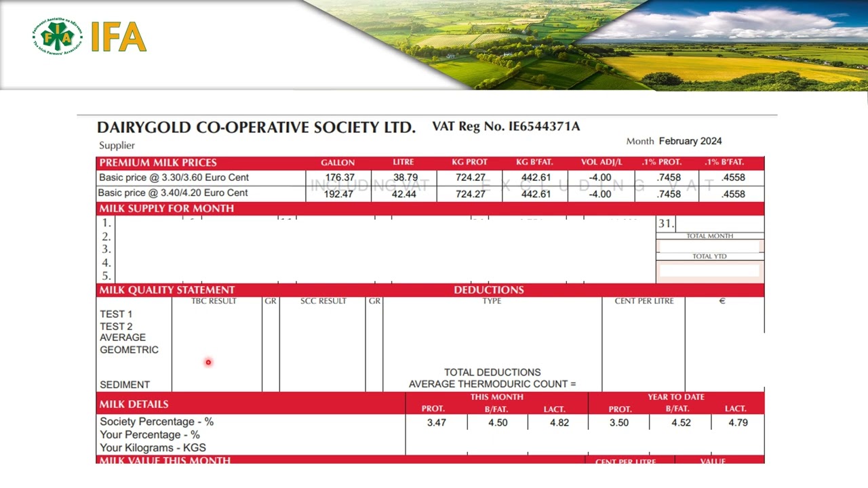The image size is (868, 488).
Task: Click the LITRE column header
Action: 403,162
